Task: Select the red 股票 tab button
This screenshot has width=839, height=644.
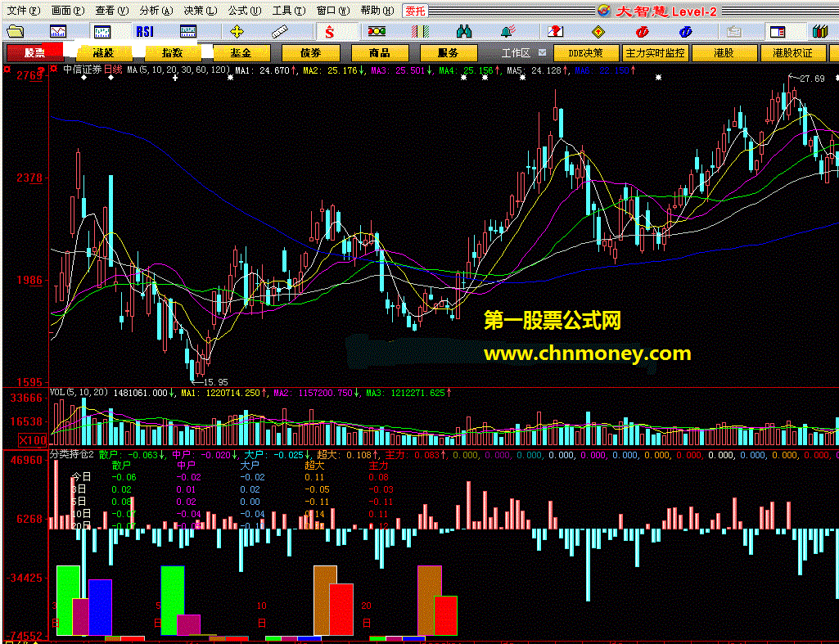Action: 34,53
